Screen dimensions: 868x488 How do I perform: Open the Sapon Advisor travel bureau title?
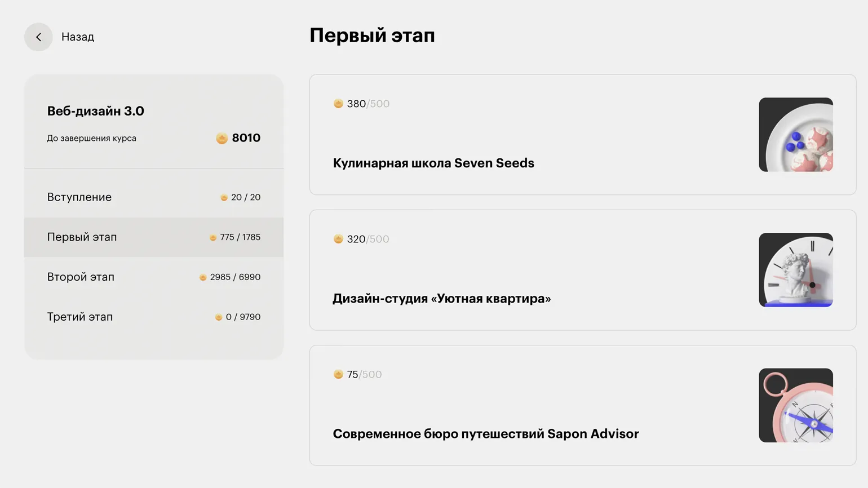point(485,434)
